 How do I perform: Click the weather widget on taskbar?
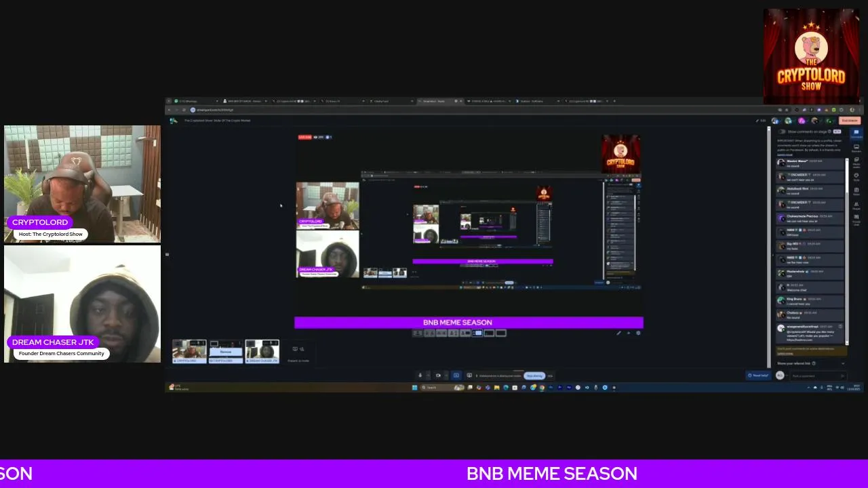[x=178, y=388]
